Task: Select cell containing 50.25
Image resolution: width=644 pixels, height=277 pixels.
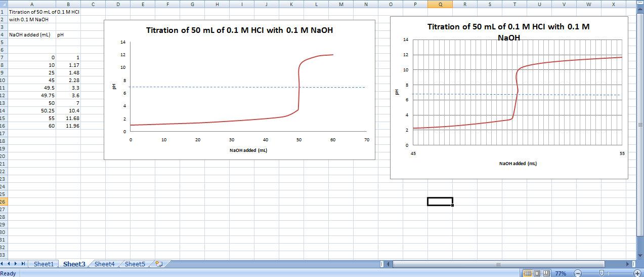Action: [31, 110]
